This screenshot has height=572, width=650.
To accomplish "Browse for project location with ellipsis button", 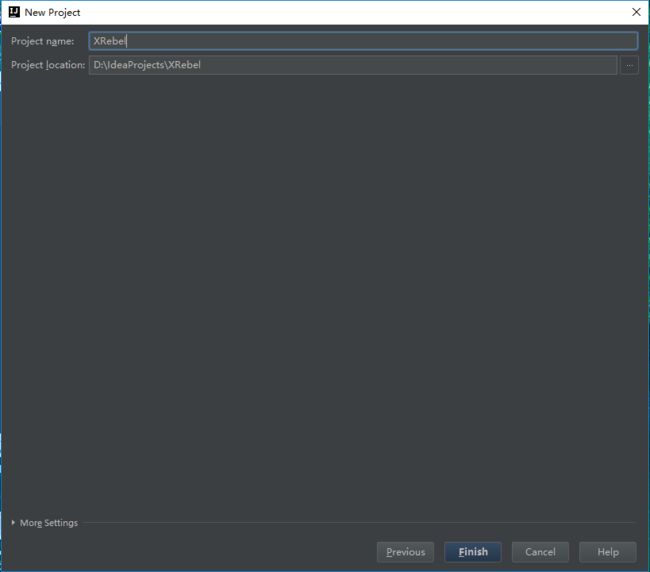I will 629,65.
